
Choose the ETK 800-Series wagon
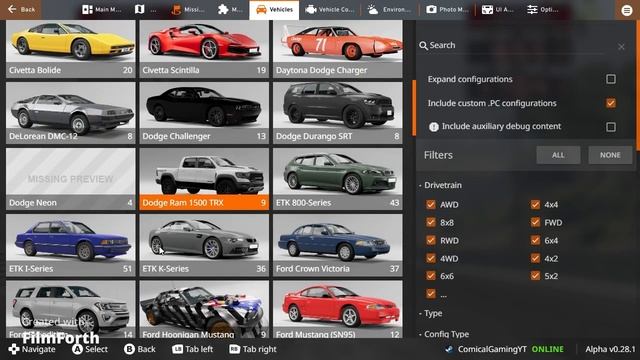(x=338, y=179)
